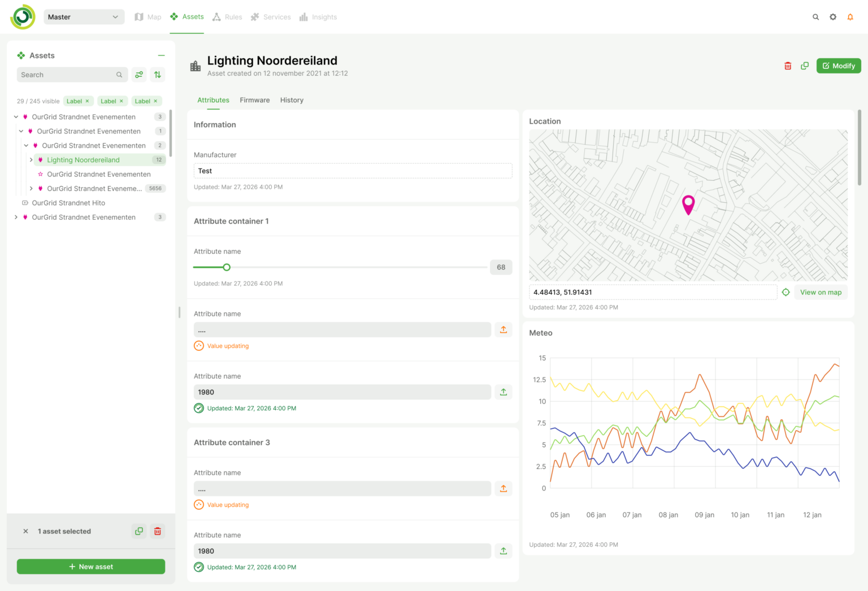Click View on map
The image size is (868, 591).
pyautogui.click(x=821, y=292)
